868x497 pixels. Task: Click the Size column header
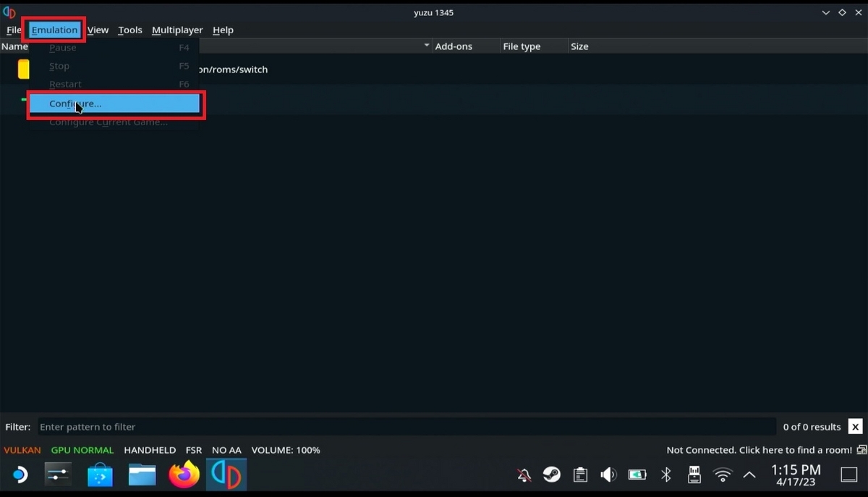[579, 46]
